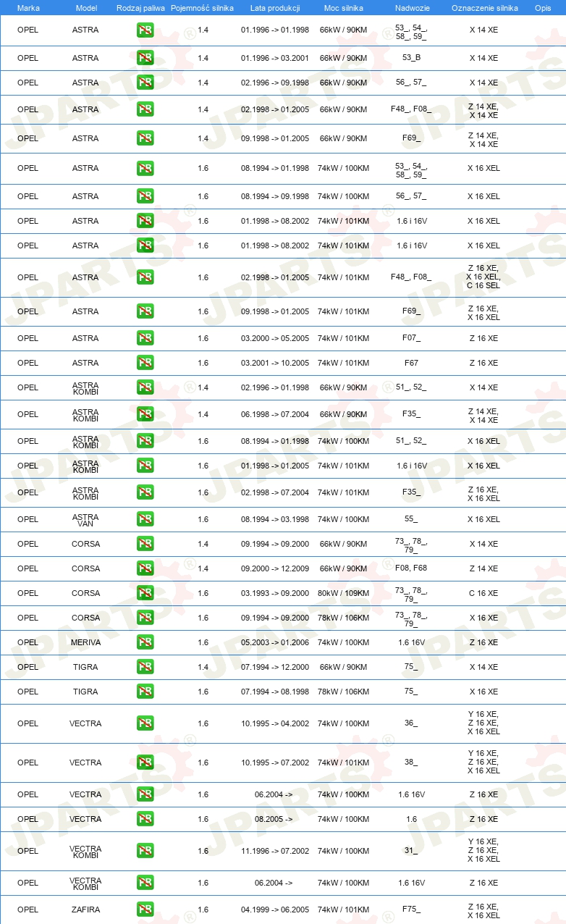The width and height of the screenshot is (566, 924).
Task: Click the fuel icon in the ASTRA KOMBI 02.1996 row
Action: pos(145,387)
